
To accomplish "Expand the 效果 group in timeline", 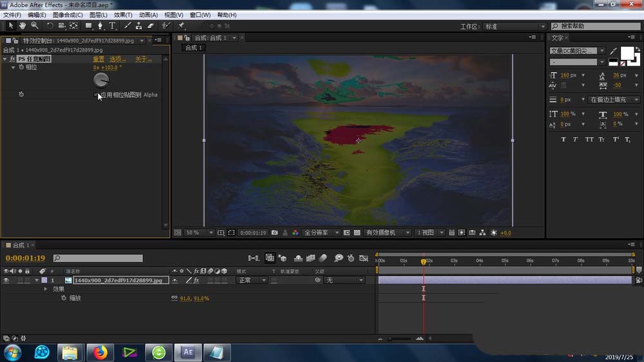I will 46,289.
